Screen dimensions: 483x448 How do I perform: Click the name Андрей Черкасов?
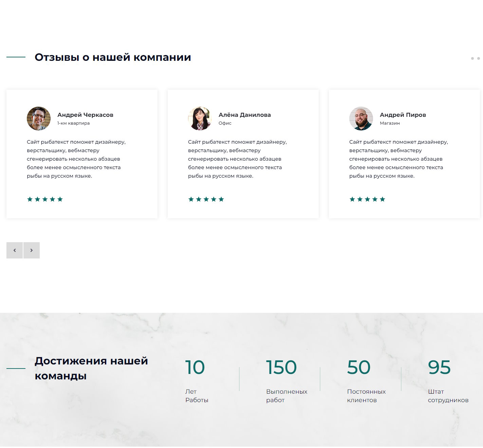pos(85,115)
